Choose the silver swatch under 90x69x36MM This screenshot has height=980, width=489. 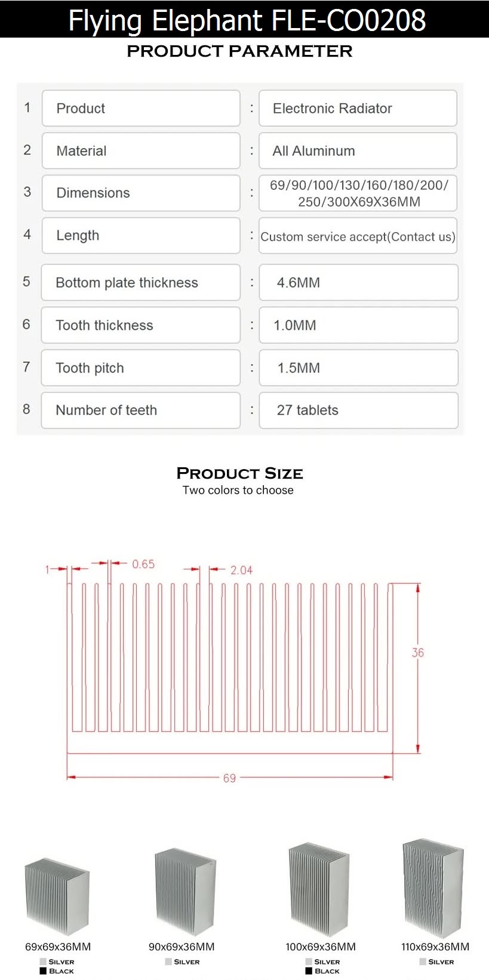(x=168, y=961)
